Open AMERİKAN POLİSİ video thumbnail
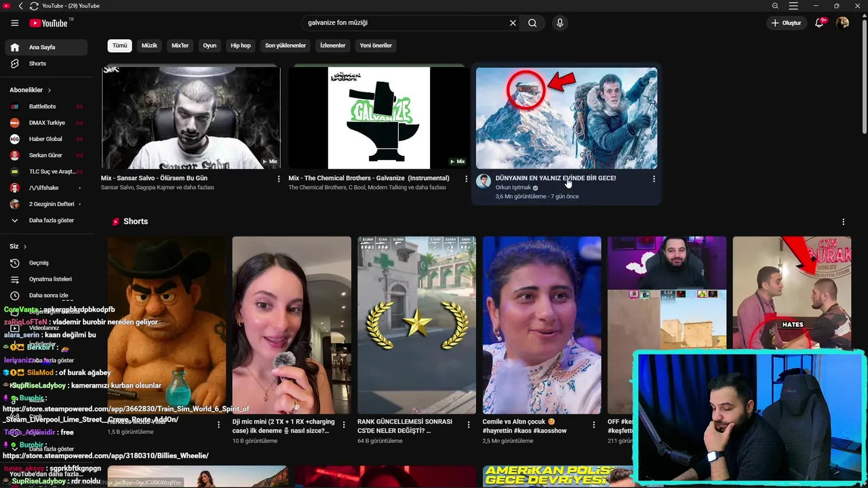 [x=558, y=476]
